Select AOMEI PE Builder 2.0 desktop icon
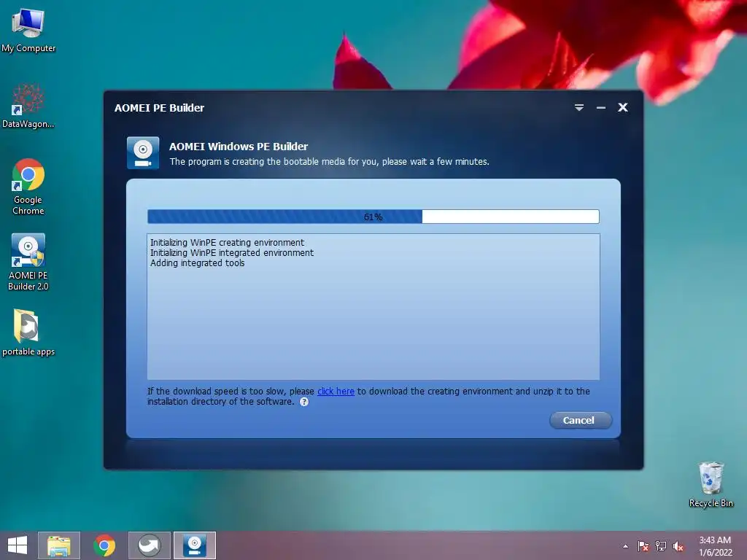 [28, 262]
